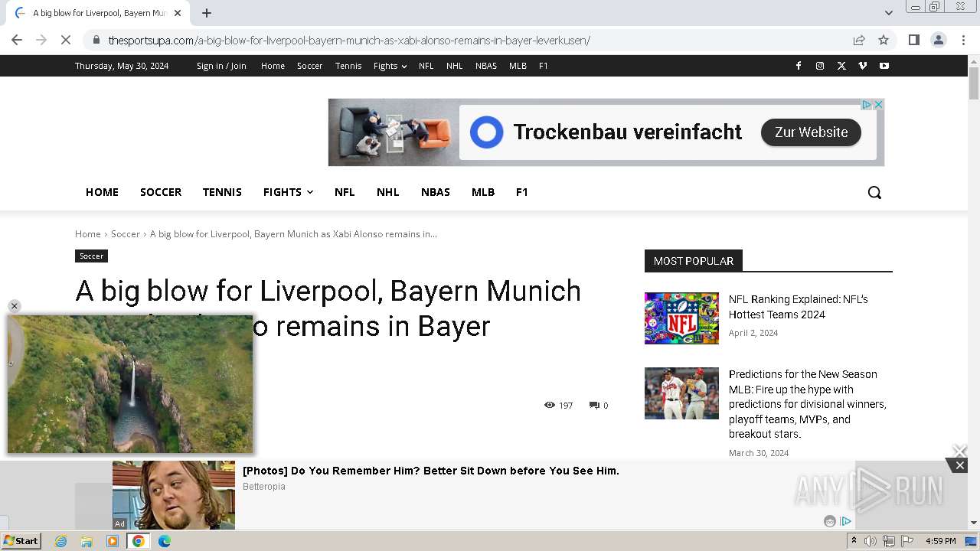The image size is (980, 551).
Task: Open Soccer link in top bar
Action: [x=310, y=66]
